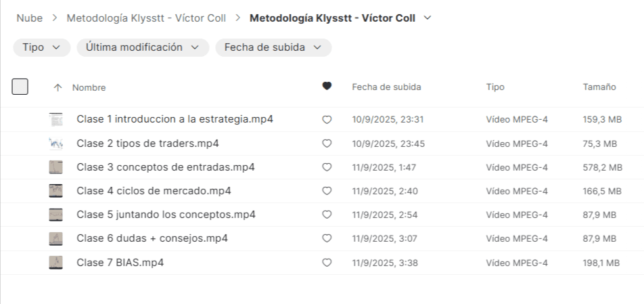644x304 pixels.
Task: Open Clase 3 conceptos de entradas video thumbnail
Action: [57, 167]
